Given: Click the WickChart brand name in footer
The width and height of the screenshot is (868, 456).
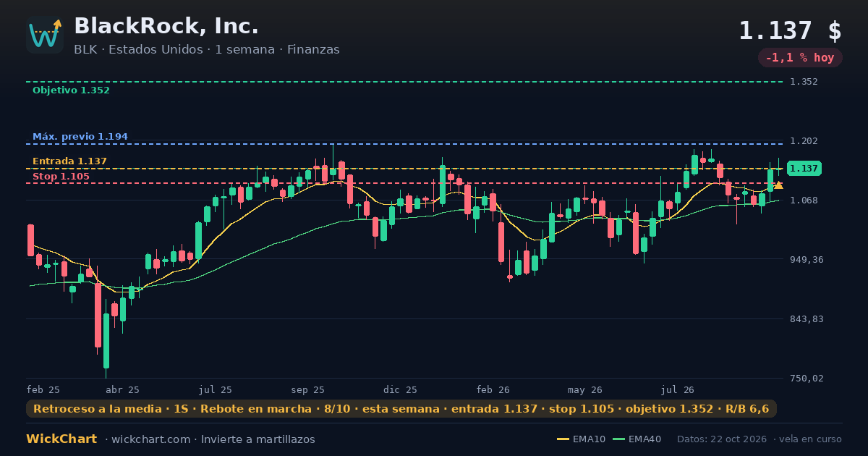Looking at the screenshot, I should [61, 439].
